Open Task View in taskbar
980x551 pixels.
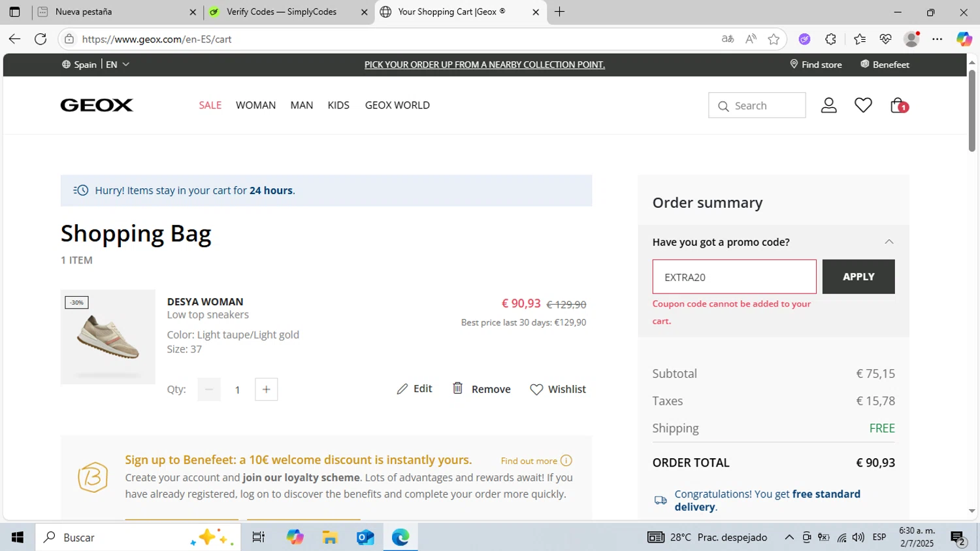pyautogui.click(x=258, y=537)
